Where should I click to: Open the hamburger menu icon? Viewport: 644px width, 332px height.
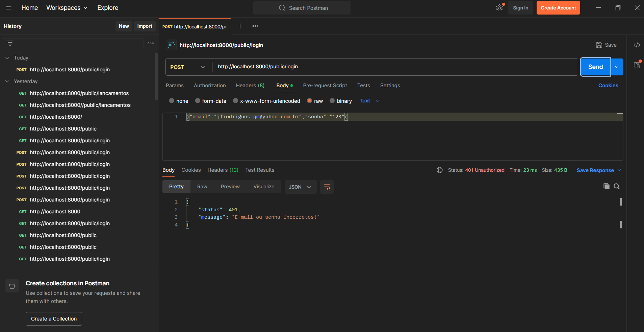[8, 8]
